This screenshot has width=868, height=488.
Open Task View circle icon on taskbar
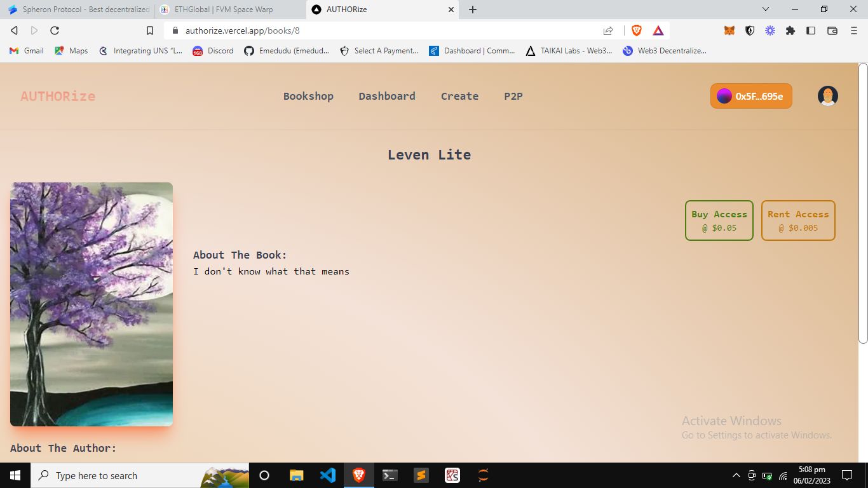point(264,475)
